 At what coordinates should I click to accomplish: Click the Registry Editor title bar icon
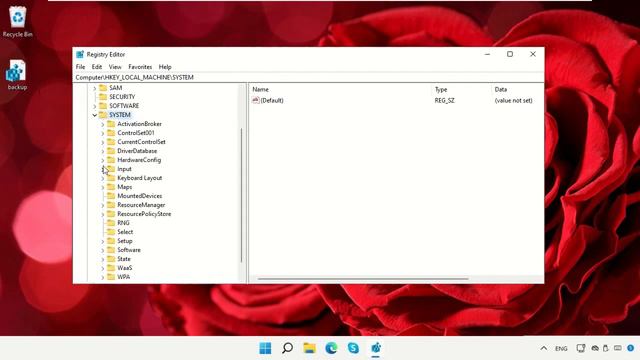click(80, 54)
